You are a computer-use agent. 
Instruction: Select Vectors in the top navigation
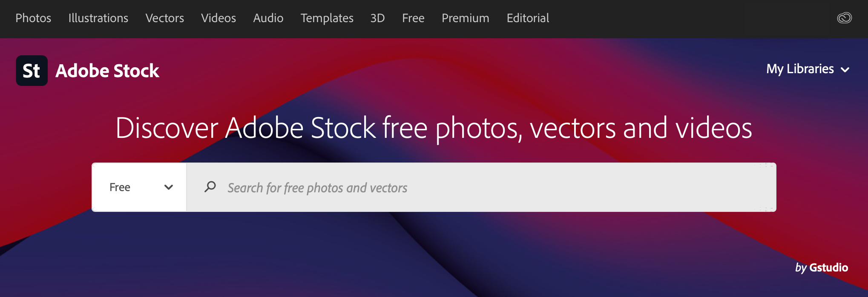coord(164,18)
